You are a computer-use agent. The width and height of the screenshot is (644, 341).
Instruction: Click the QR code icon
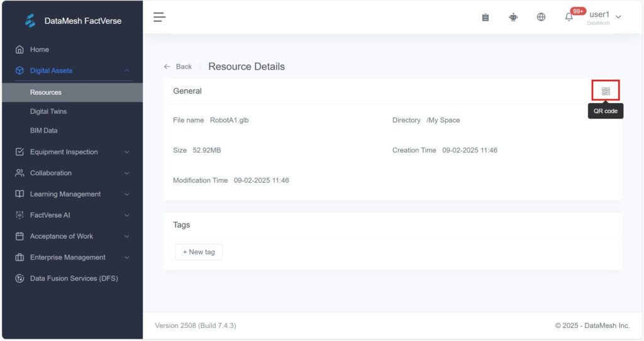tap(606, 91)
